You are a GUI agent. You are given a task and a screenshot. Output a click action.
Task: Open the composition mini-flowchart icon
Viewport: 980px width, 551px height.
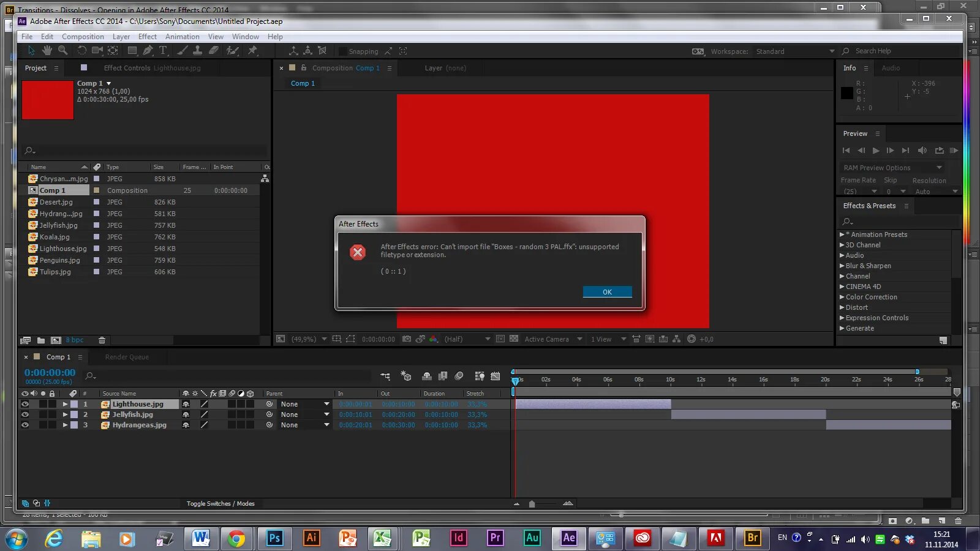point(385,376)
